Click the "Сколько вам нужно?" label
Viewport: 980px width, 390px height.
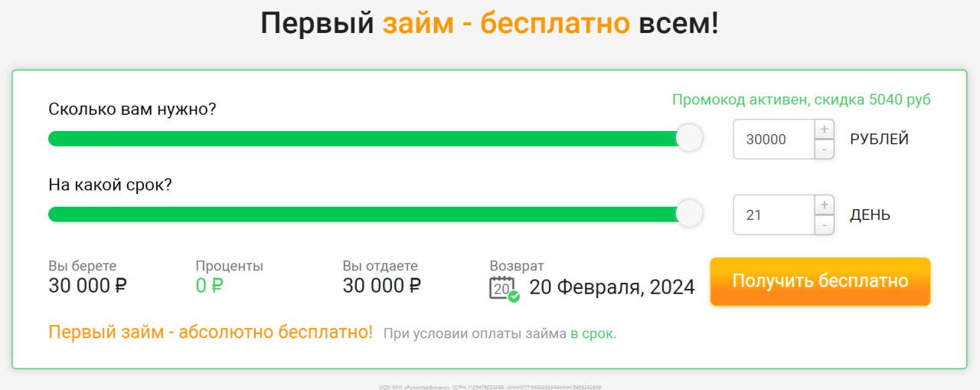[132, 109]
